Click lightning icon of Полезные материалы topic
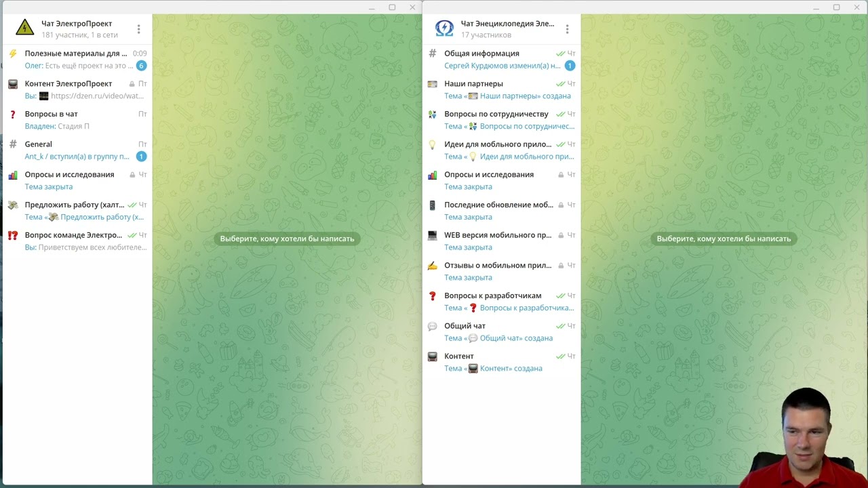The height and width of the screenshot is (488, 868). 13,54
